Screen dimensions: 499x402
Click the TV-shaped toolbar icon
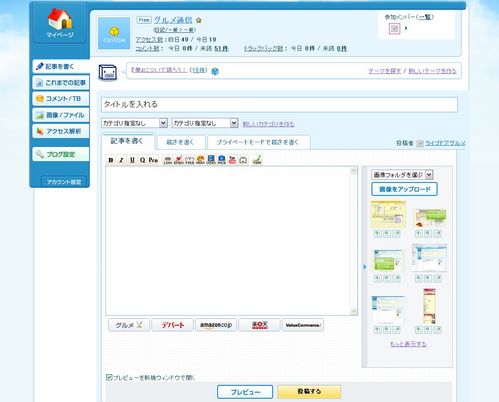(x=243, y=160)
